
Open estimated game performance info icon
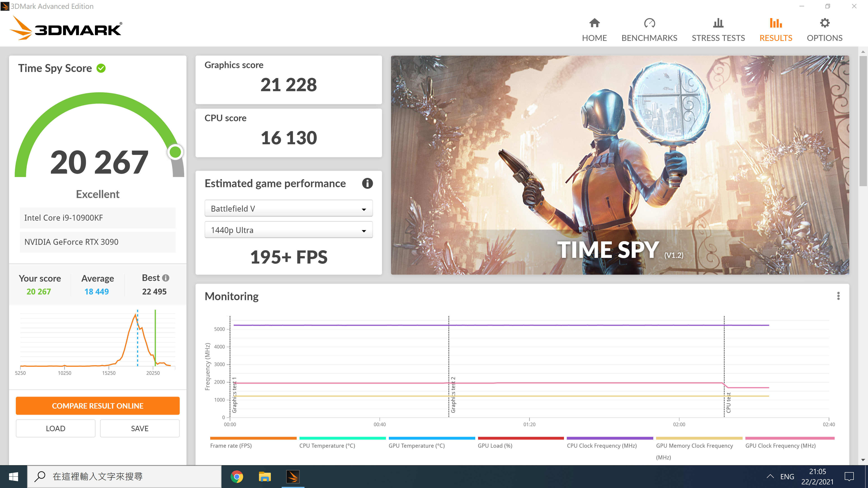click(367, 183)
